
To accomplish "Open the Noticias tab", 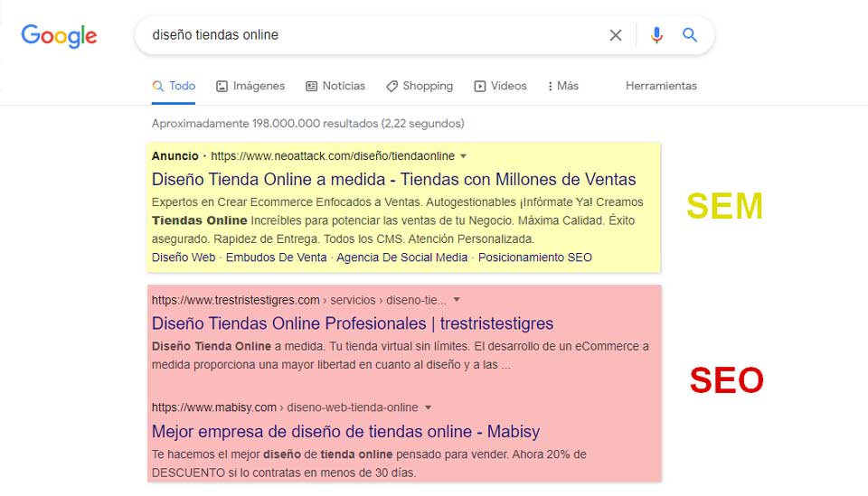I will (335, 86).
